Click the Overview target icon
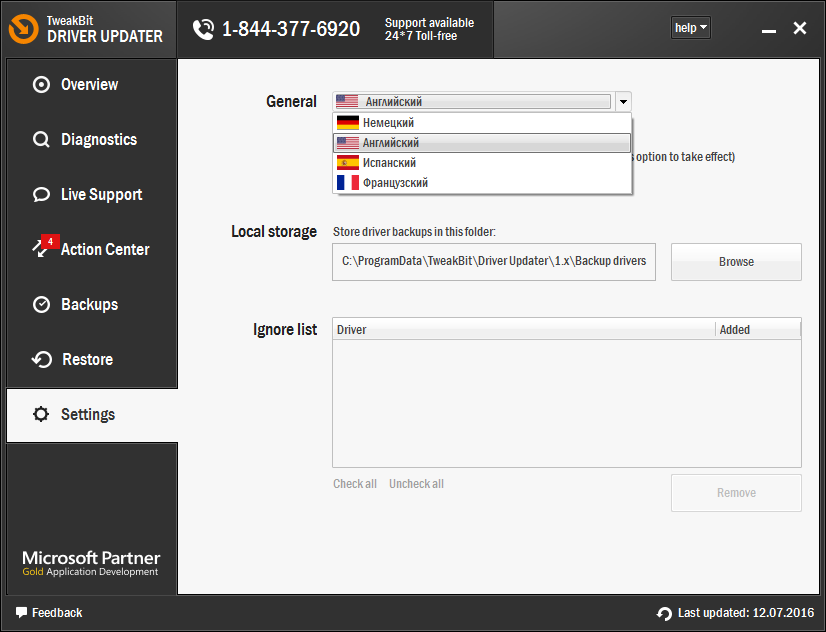 coord(41,84)
